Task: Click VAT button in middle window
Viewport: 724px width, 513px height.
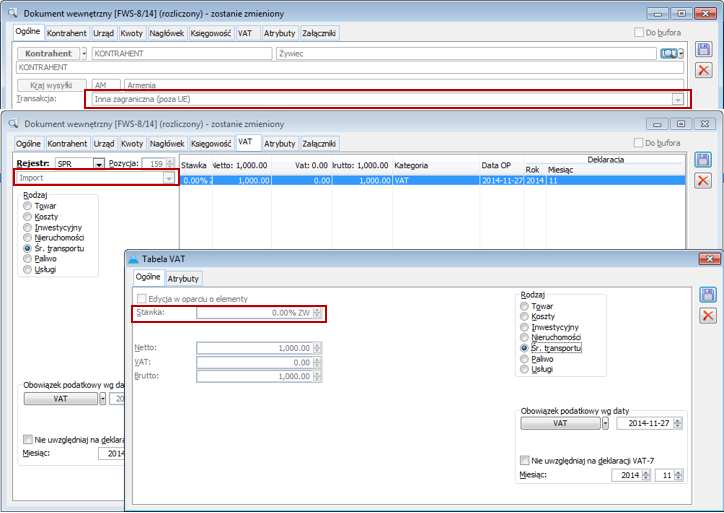Action: click(x=60, y=399)
